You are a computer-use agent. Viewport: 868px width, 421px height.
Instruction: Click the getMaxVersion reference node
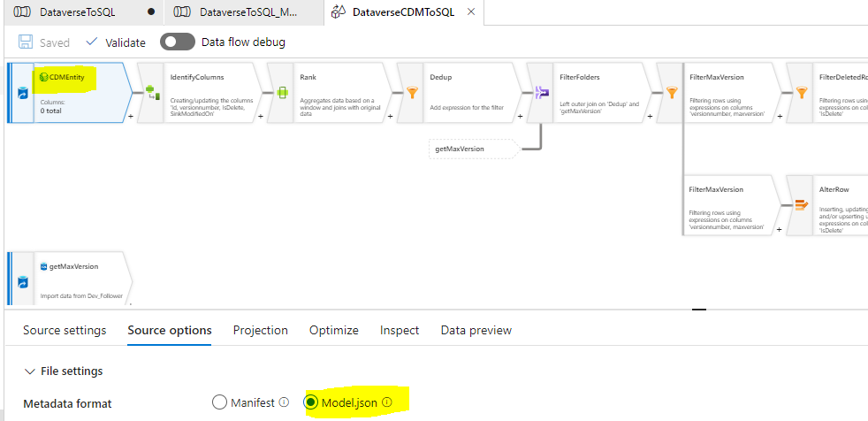[474, 149]
